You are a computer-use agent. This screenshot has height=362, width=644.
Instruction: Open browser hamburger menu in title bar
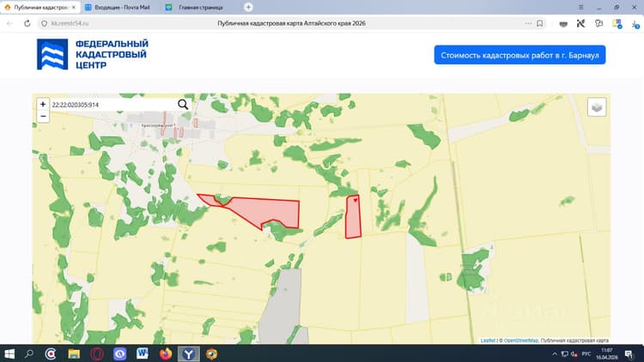(580, 7)
